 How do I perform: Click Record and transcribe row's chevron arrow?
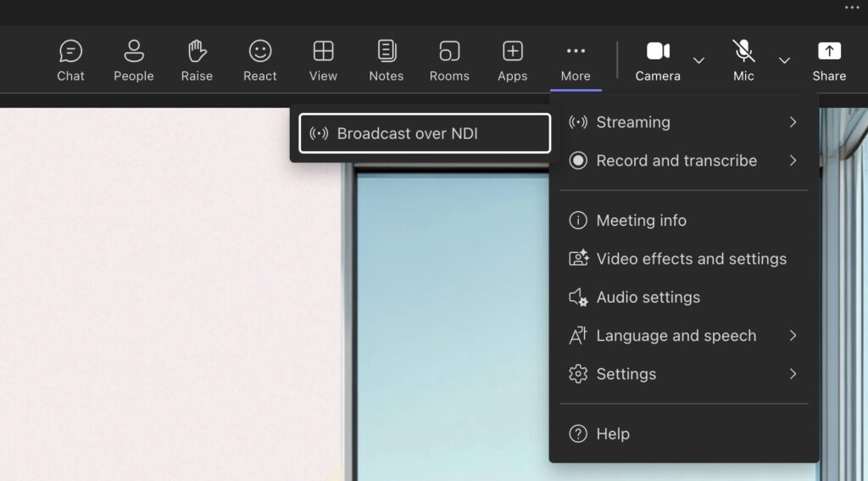pyautogui.click(x=793, y=160)
